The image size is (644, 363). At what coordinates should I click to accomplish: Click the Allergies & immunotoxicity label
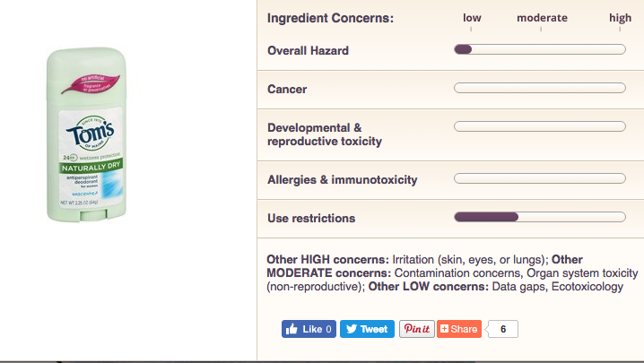(342, 180)
